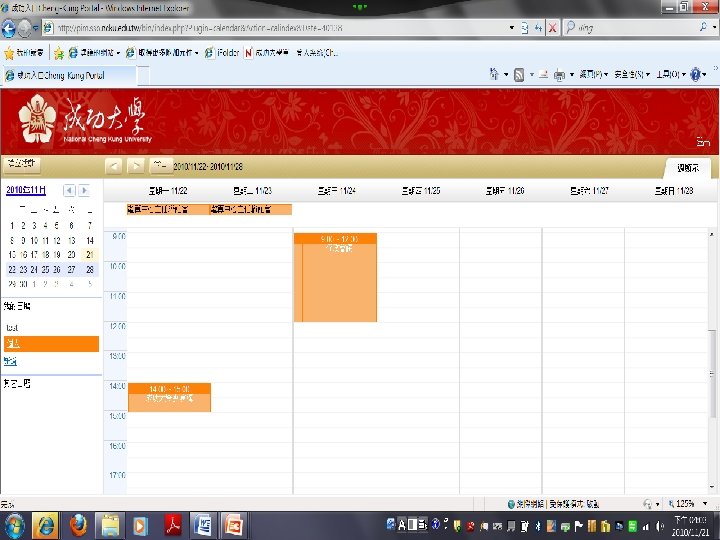Click the volume speaker tray icon
Screen dimensions: 720x540
[x=660, y=527]
